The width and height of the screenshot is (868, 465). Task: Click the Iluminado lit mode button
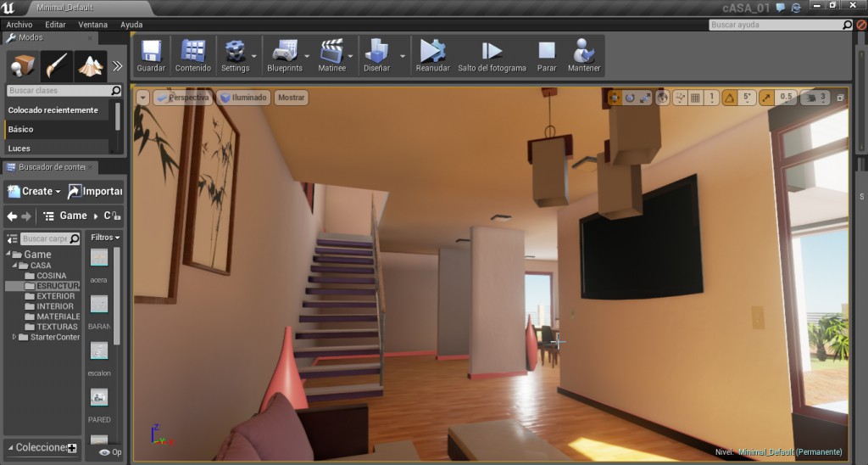coord(243,98)
